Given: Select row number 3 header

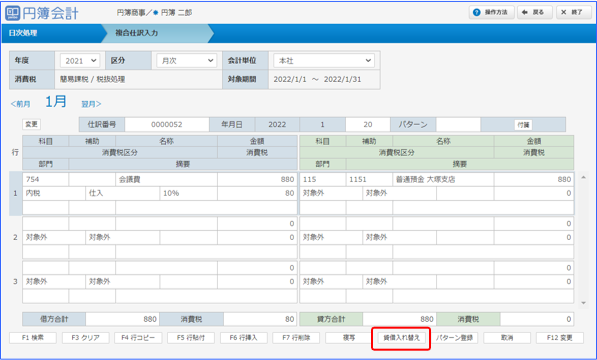Looking at the screenshot, I should 15,282.
